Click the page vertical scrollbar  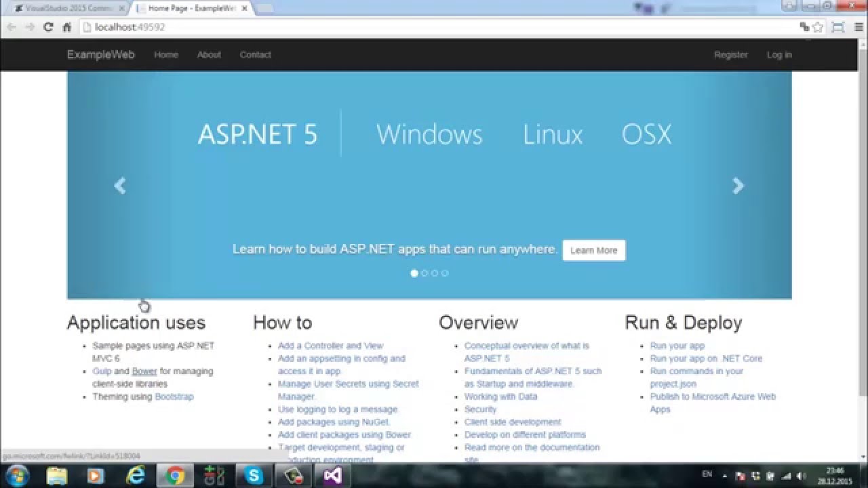pyautogui.click(x=863, y=224)
